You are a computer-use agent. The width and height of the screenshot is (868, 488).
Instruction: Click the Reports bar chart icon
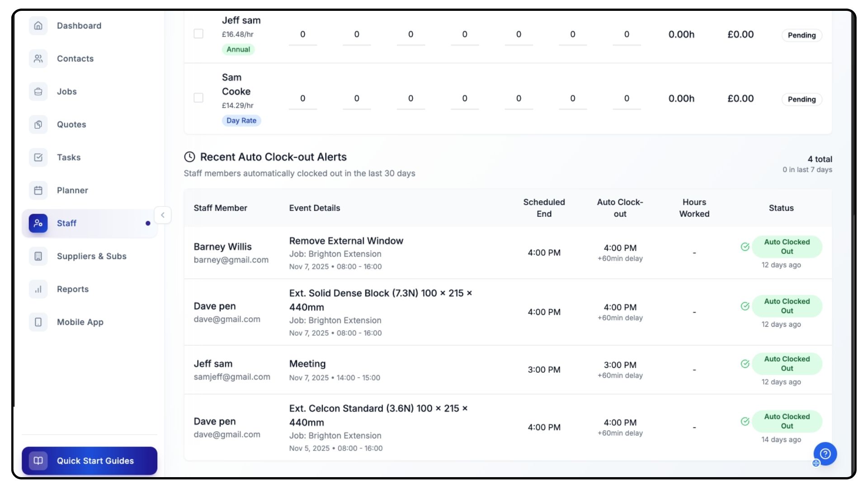[38, 289]
